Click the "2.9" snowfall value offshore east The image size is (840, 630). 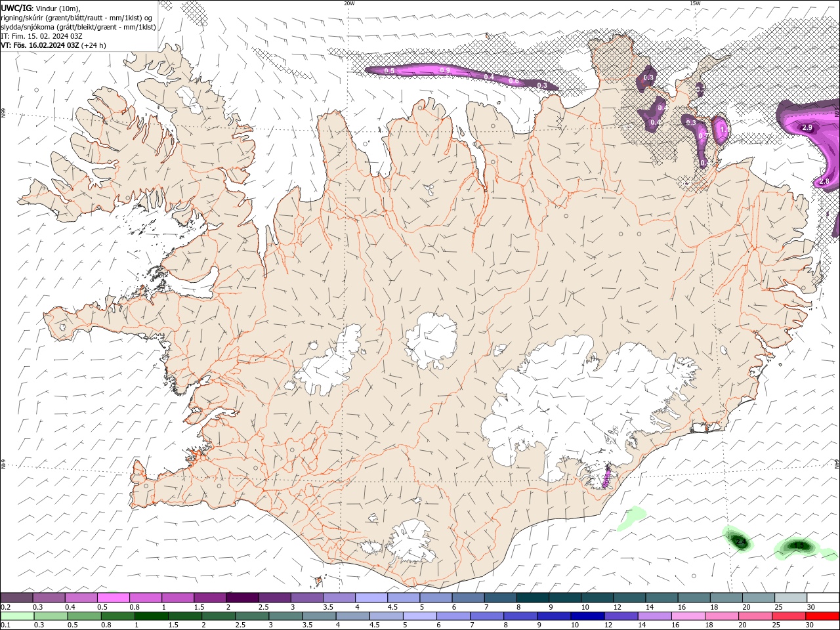point(807,127)
